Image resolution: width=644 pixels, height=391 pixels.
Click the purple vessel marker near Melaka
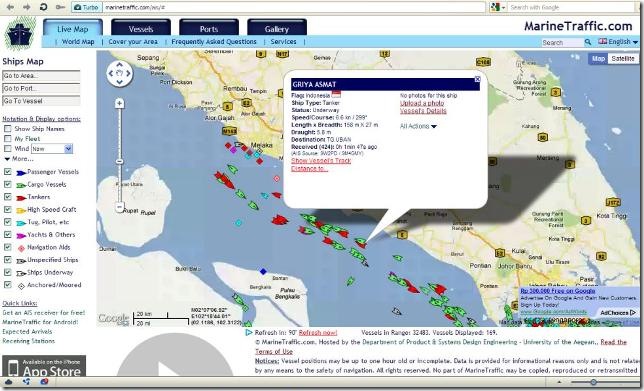[x=233, y=150]
